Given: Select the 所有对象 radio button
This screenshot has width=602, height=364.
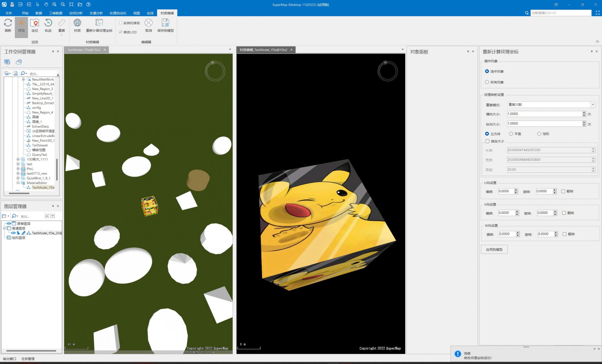Looking at the screenshot, I should (487, 82).
